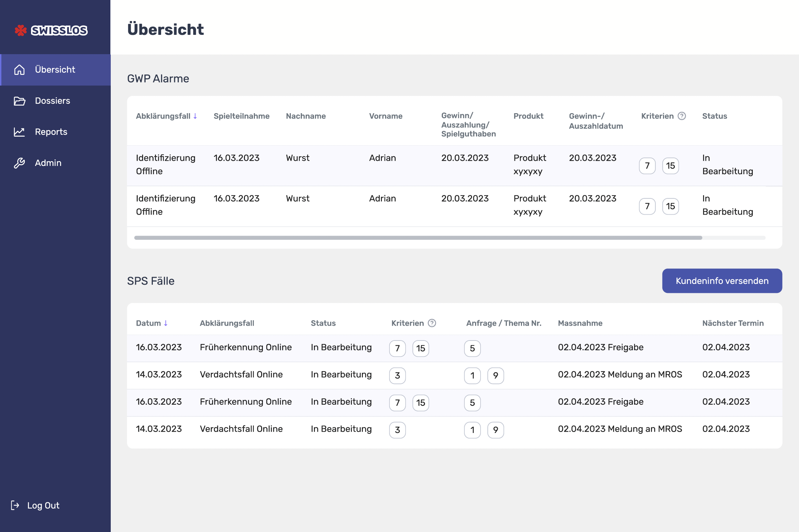This screenshot has height=532, width=799.
Task: Toggle sort arrow on Datum column
Action: coord(166,323)
